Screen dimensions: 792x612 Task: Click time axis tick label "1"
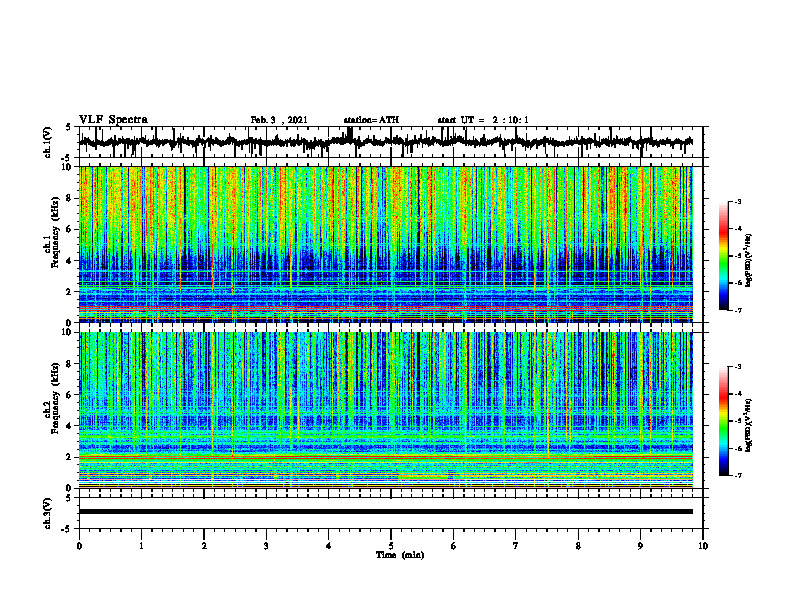(141, 546)
